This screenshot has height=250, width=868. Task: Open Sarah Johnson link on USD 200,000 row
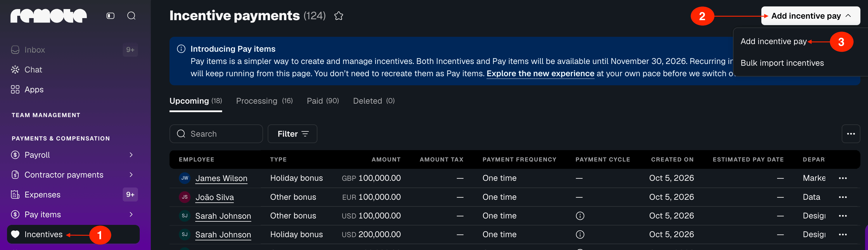[223, 235]
